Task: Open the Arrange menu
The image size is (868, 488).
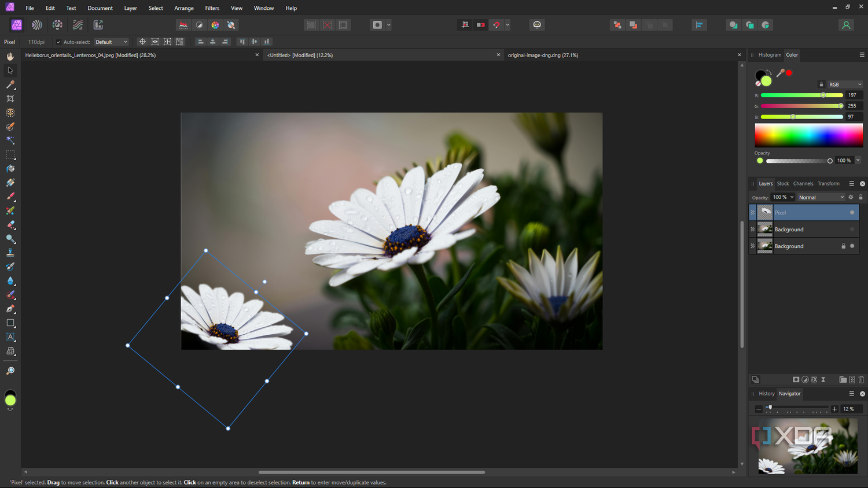Action: tap(184, 8)
